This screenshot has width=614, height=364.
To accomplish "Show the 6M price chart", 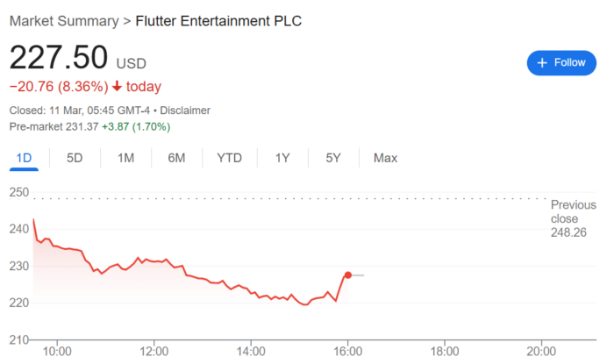I will point(176,158).
